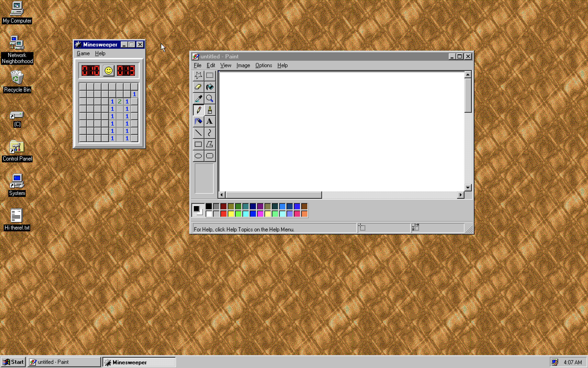Open the Minesweeper Help menu
Screen dimensions: 588x368
[x=100, y=53]
